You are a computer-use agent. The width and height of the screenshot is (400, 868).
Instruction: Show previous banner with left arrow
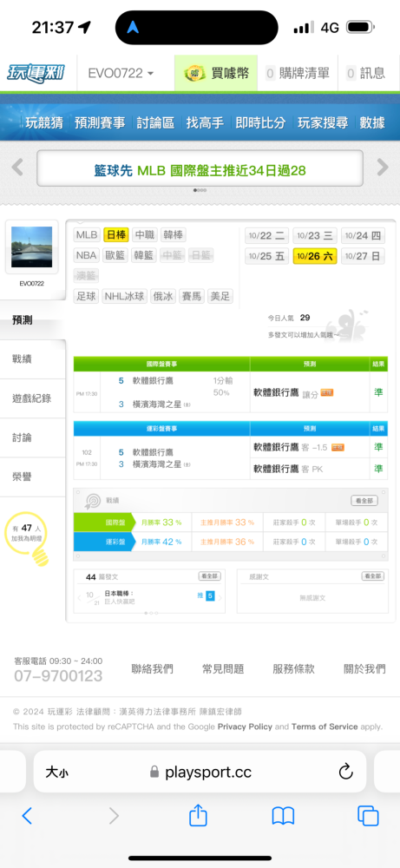[17, 168]
